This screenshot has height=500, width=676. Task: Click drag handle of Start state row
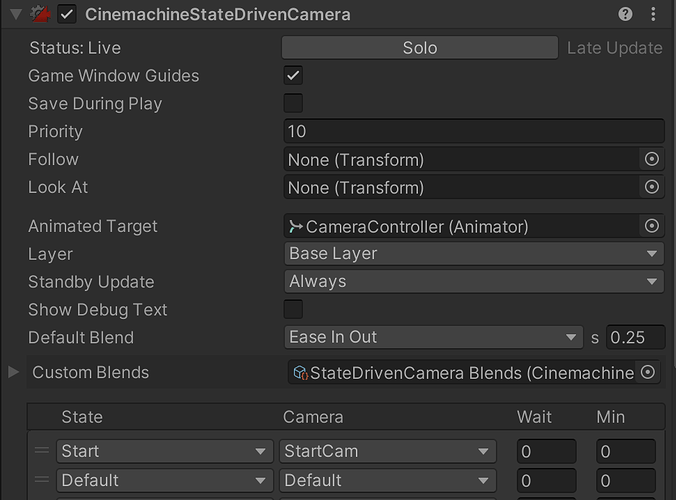pyautogui.click(x=41, y=451)
